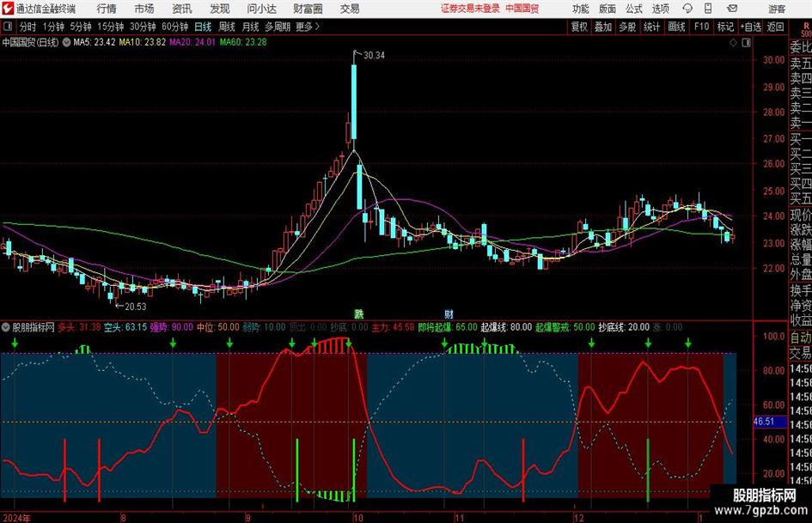Click the 统计 statistics toolbar button

point(651,27)
